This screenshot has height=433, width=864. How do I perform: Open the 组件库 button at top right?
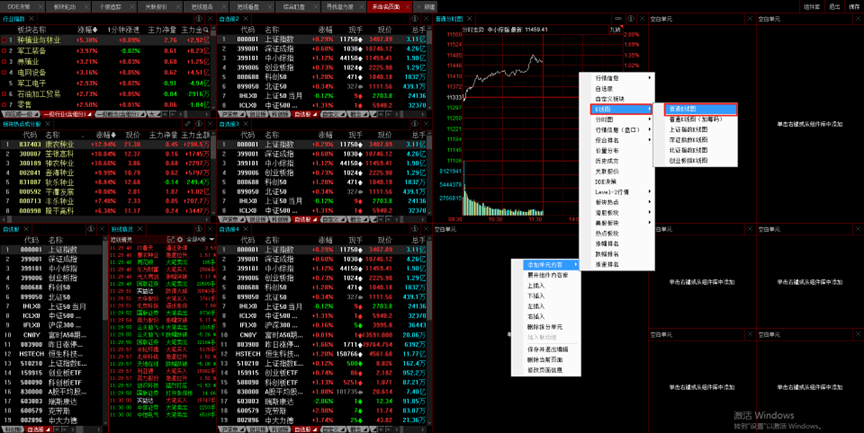tap(811, 7)
